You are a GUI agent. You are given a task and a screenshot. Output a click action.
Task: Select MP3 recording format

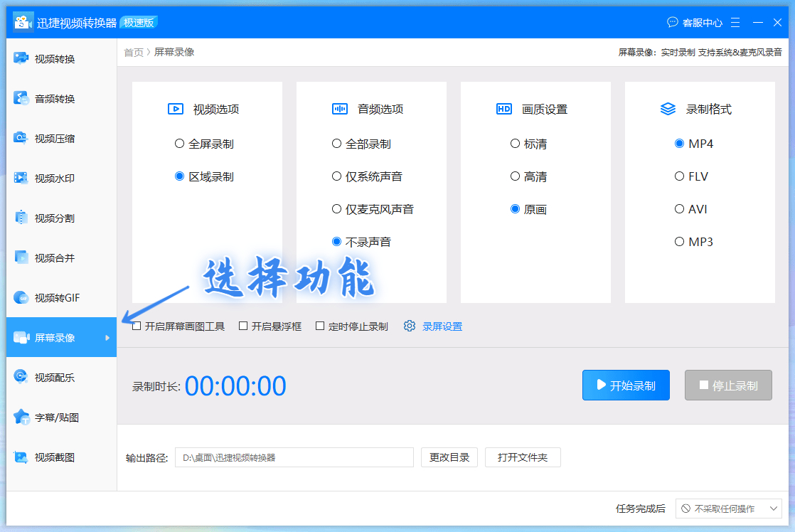(x=693, y=242)
